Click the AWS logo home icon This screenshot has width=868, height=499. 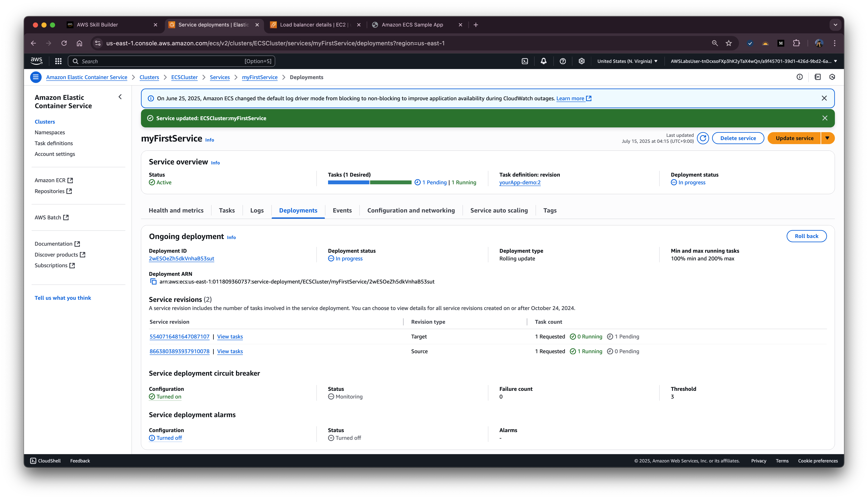(36, 61)
